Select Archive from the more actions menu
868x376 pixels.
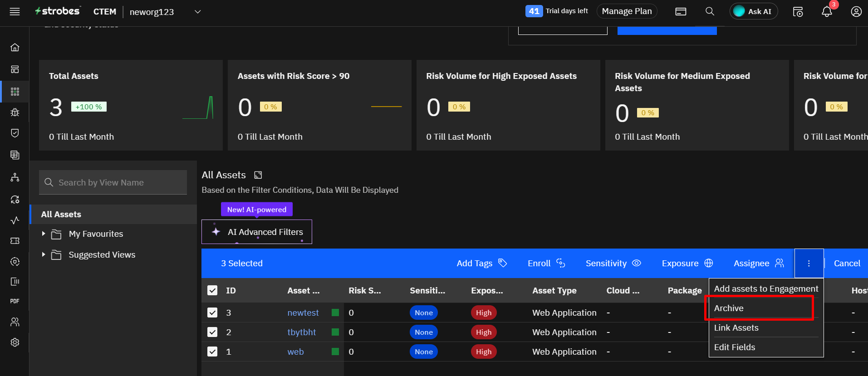(x=729, y=308)
